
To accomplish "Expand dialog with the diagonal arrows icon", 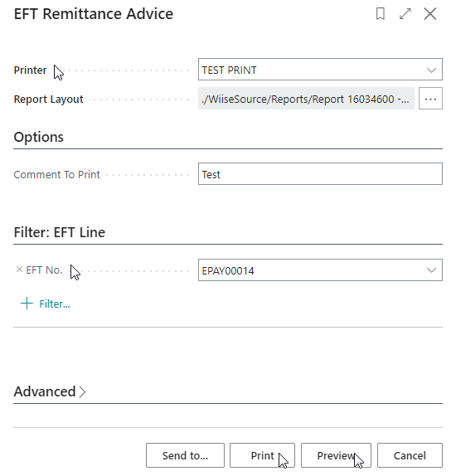I will [x=405, y=14].
